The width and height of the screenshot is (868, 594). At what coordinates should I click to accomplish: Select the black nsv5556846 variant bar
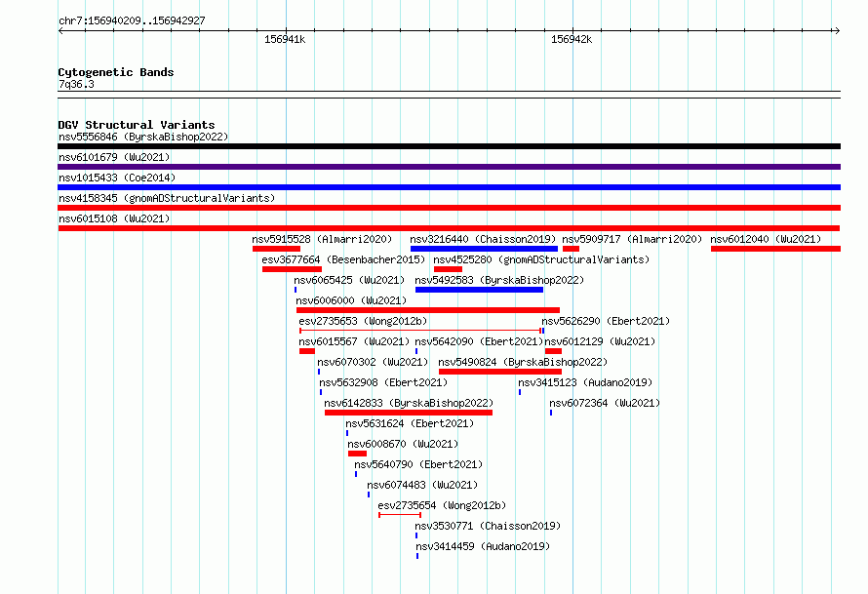449,146
